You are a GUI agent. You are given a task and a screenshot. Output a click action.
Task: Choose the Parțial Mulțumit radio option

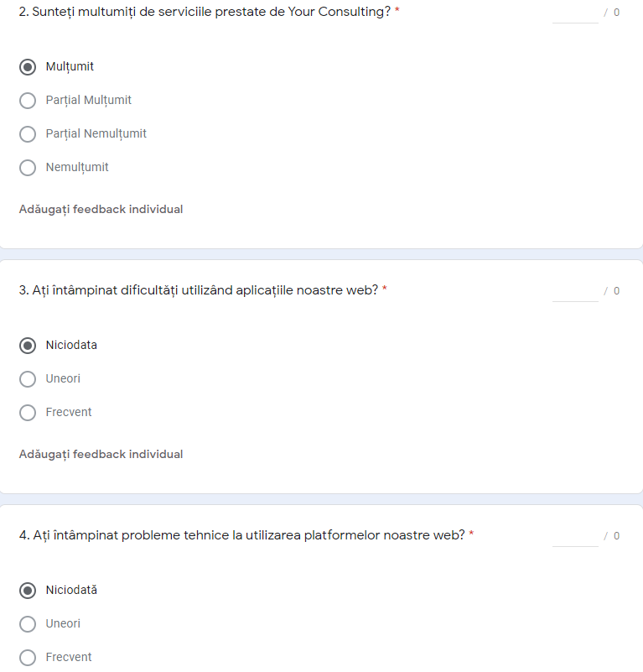[28, 101]
